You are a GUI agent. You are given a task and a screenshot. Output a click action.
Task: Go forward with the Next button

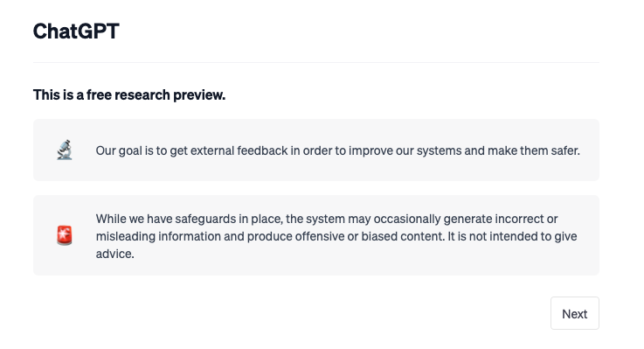575,313
